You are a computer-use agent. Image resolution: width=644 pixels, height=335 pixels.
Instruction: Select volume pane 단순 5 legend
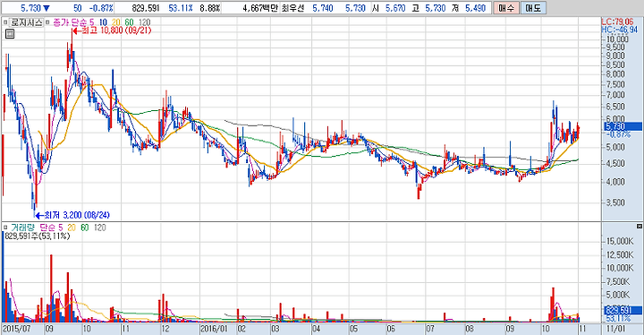point(51,228)
